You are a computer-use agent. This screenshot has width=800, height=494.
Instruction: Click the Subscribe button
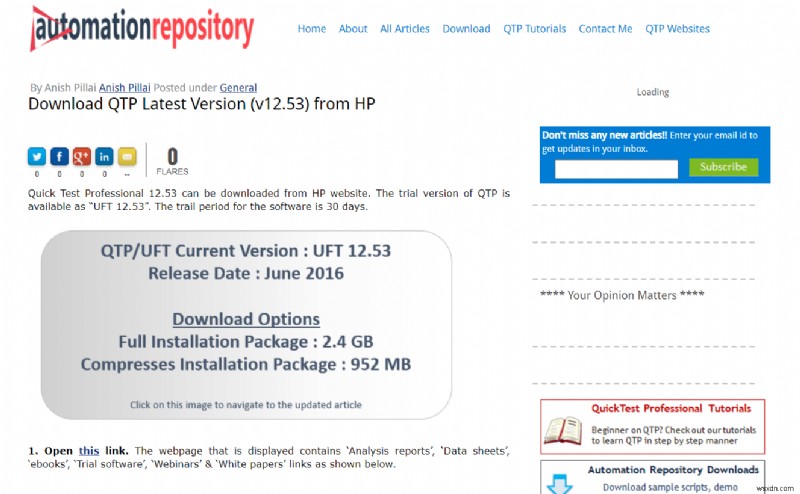tap(723, 167)
